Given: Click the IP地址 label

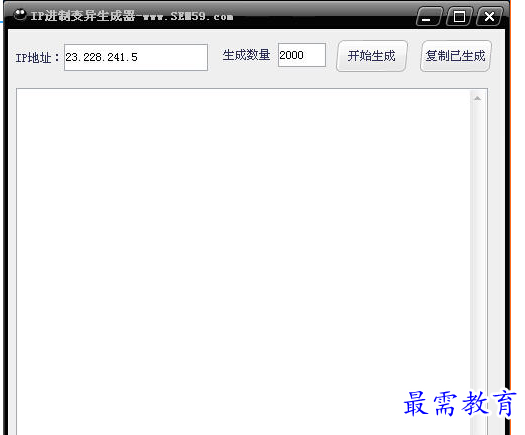Looking at the screenshot, I should 37,58.
